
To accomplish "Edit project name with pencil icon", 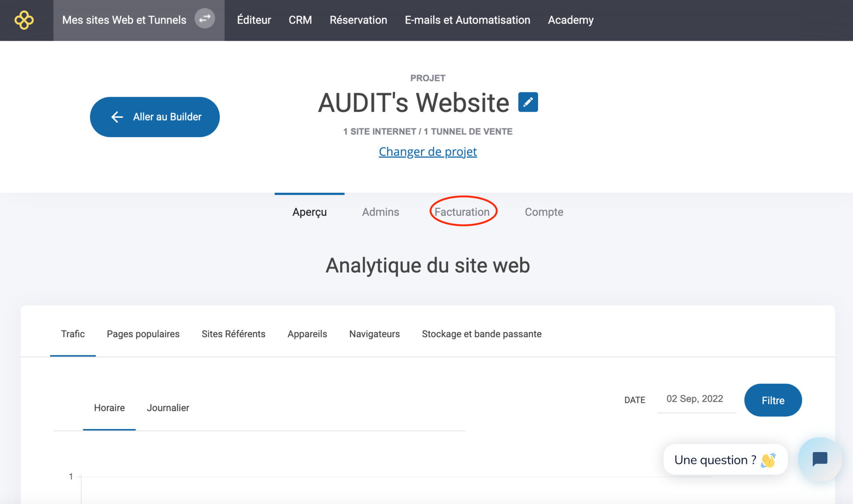I will (x=528, y=102).
